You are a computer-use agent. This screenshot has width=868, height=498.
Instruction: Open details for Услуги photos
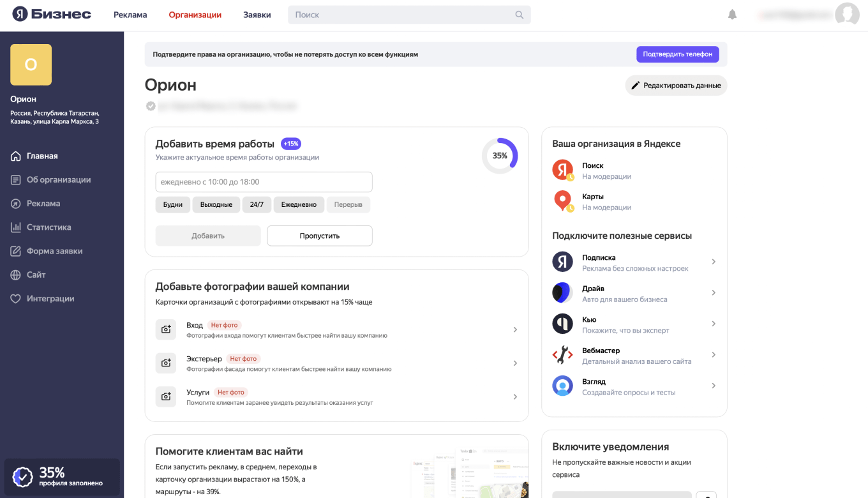[515, 396]
